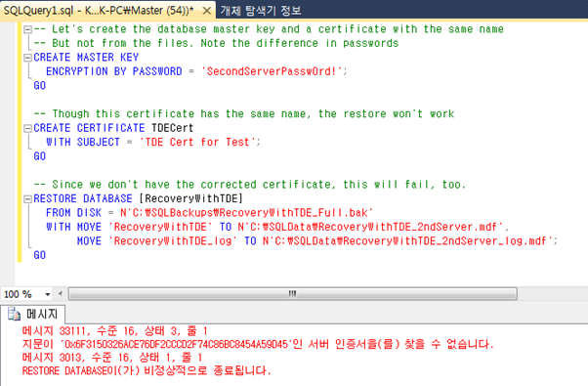Collapse the CREATE MASTER KEY block
The width and height of the screenshot is (588, 386).
click(27, 58)
